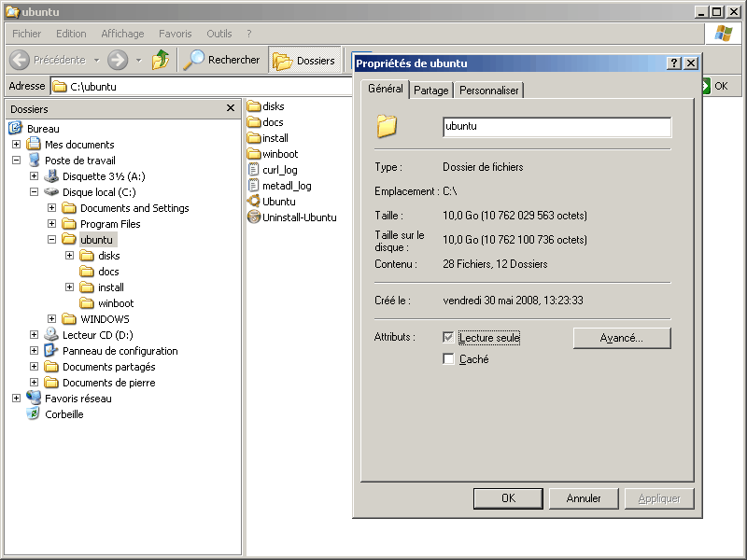Open the disks folder in file list
This screenshot has height=560, width=747.
point(266,106)
